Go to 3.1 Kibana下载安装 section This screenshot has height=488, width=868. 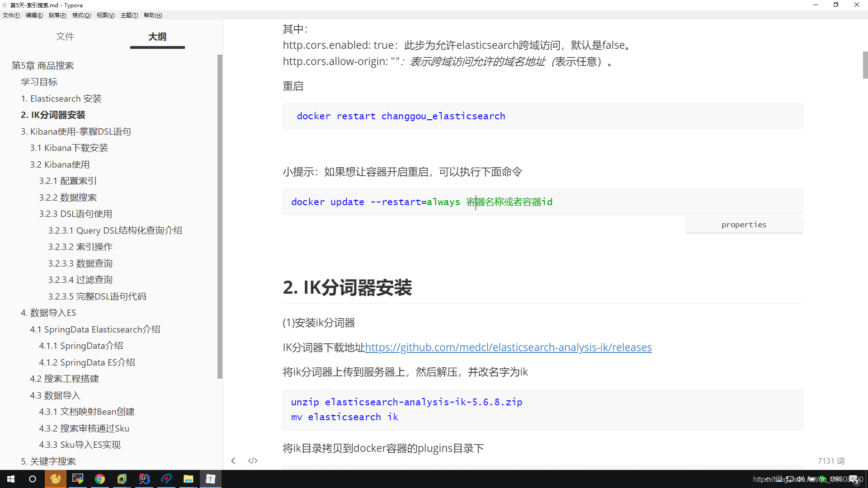point(69,148)
